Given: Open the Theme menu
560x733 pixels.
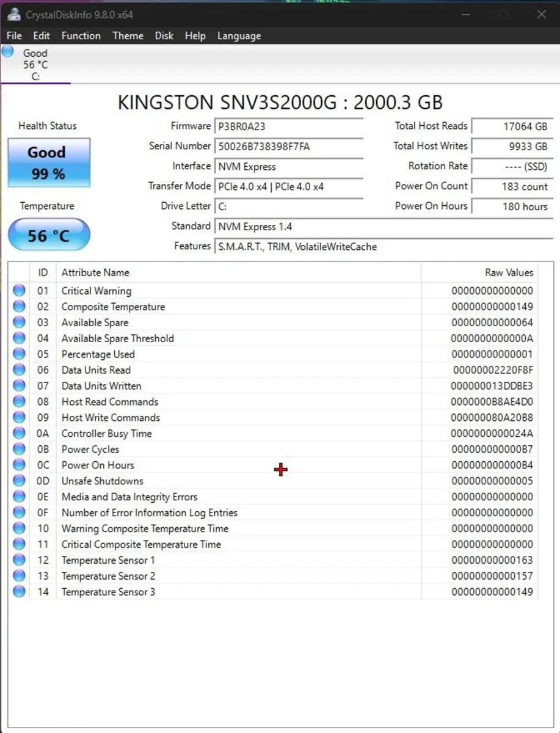Looking at the screenshot, I should click(128, 35).
